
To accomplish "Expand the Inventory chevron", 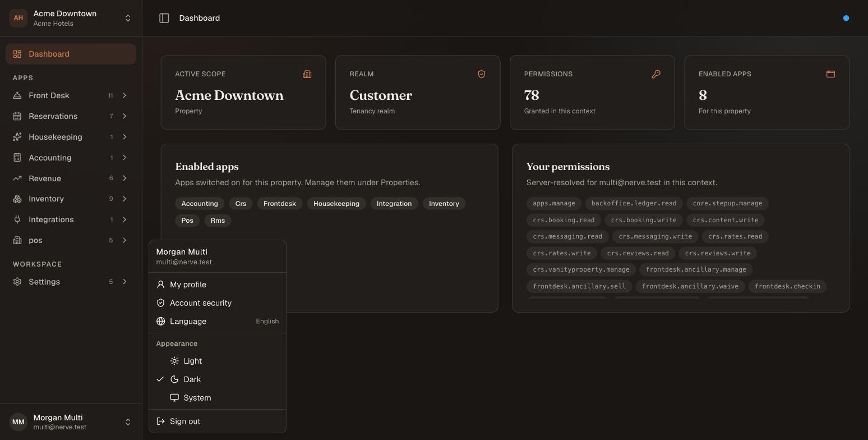I will pos(124,199).
